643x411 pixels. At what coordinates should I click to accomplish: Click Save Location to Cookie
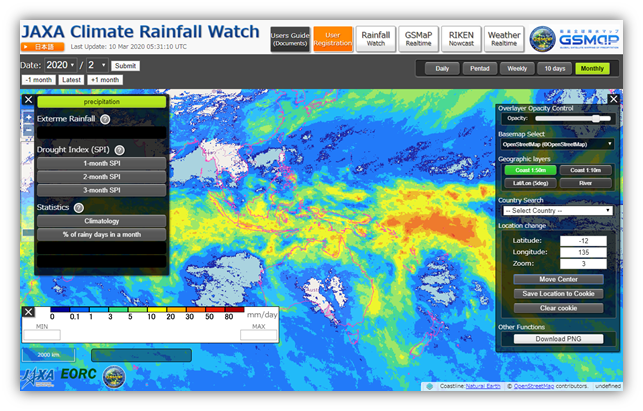pyautogui.click(x=558, y=294)
